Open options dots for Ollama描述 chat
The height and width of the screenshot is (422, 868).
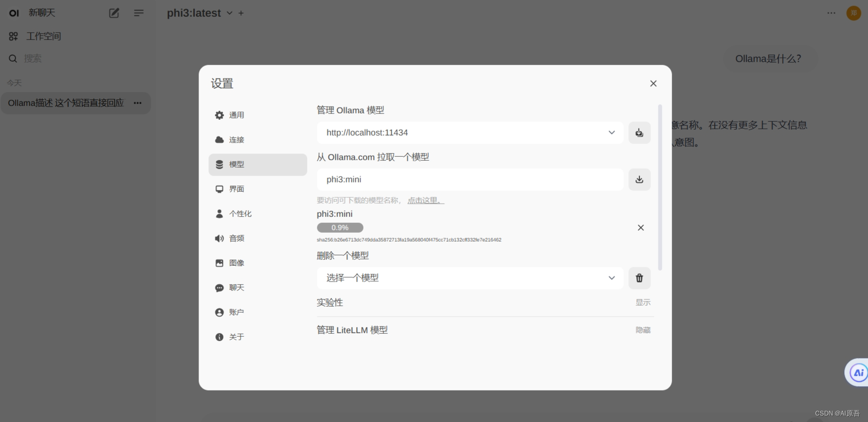[138, 103]
